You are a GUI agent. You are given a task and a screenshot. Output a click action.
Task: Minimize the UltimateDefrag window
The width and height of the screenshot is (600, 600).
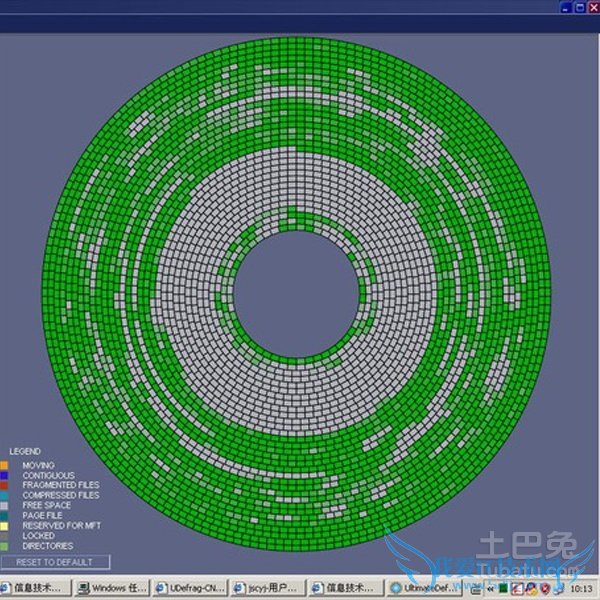click(x=566, y=8)
